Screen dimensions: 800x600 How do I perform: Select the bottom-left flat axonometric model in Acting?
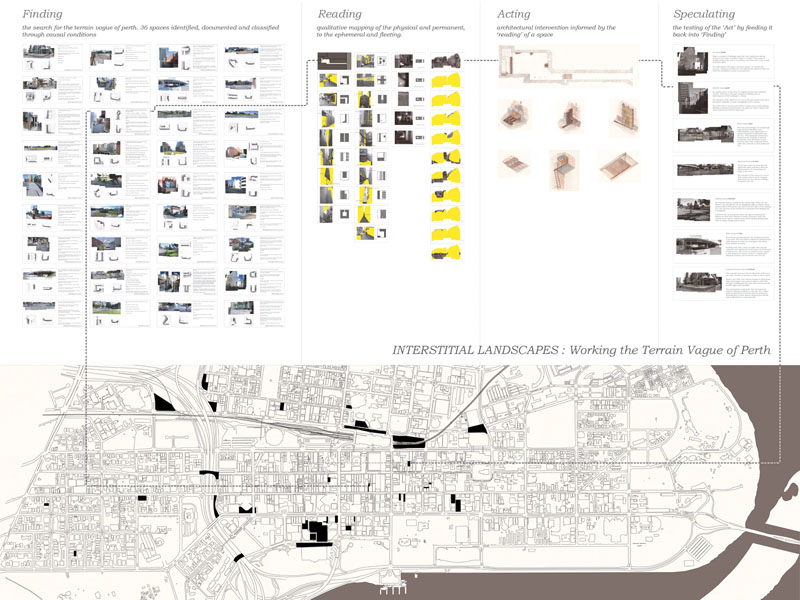point(514,162)
